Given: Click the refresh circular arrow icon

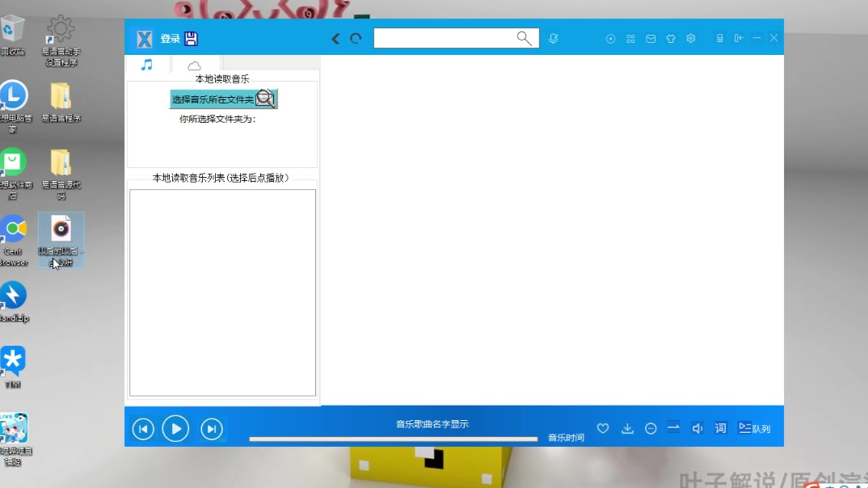Looking at the screenshot, I should [x=356, y=39].
